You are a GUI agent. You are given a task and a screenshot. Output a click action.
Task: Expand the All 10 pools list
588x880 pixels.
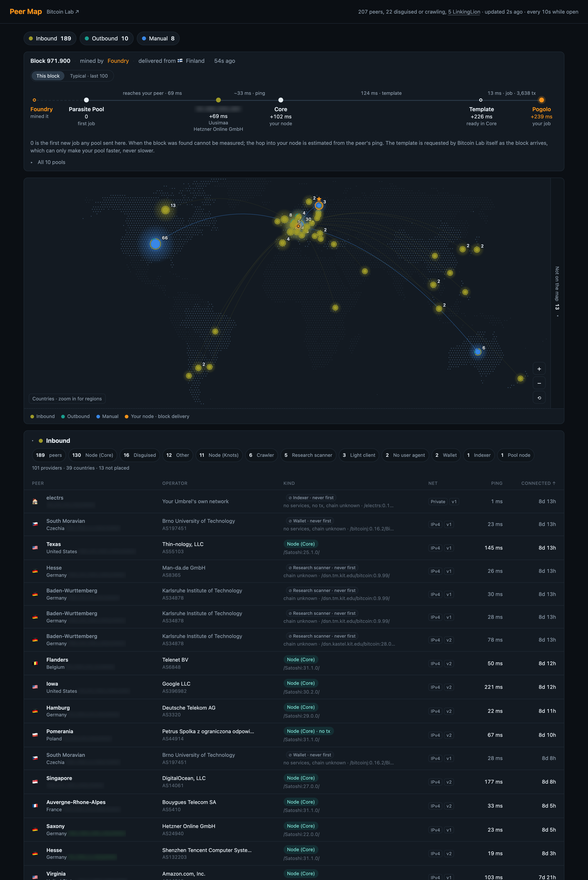pyautogui.click(x=48, y=162)
